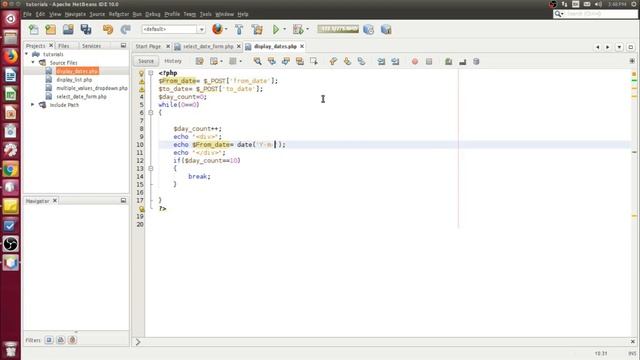
Task: Open the Tools menu
Action: coord(205,14)
